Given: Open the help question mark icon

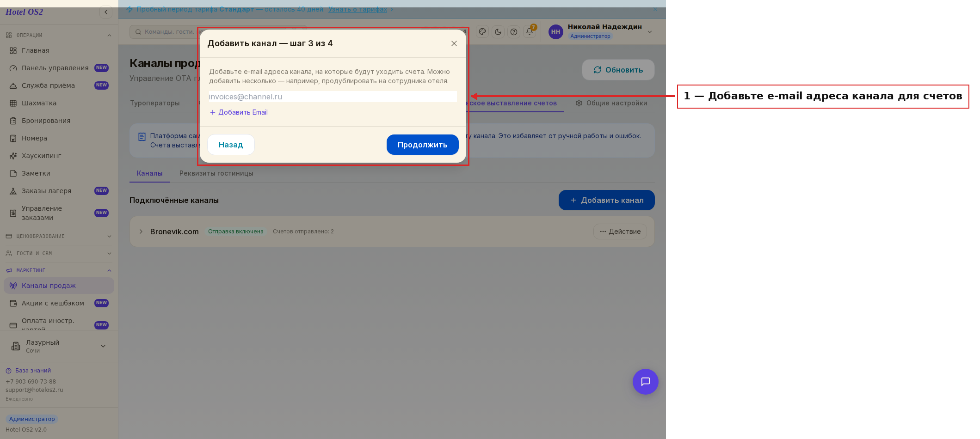Looking at the screenshot, I should click(514, 32).
